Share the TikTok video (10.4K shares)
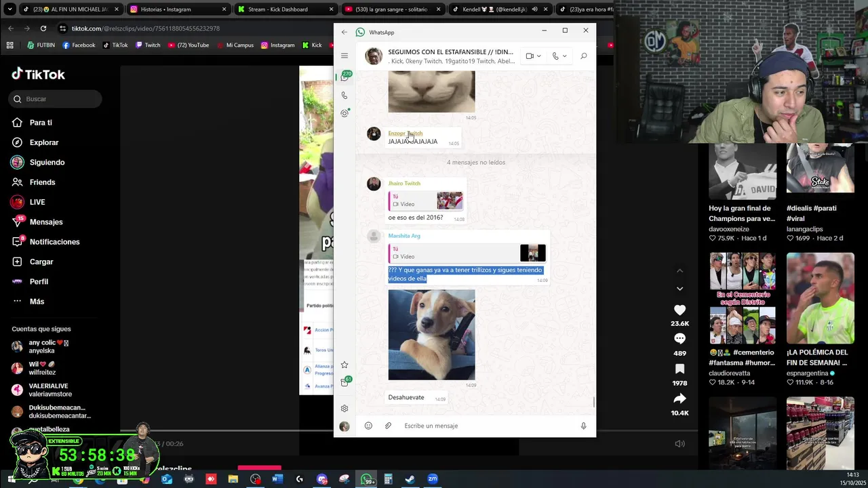The image size is (868, 488). [x=679, y=399]
